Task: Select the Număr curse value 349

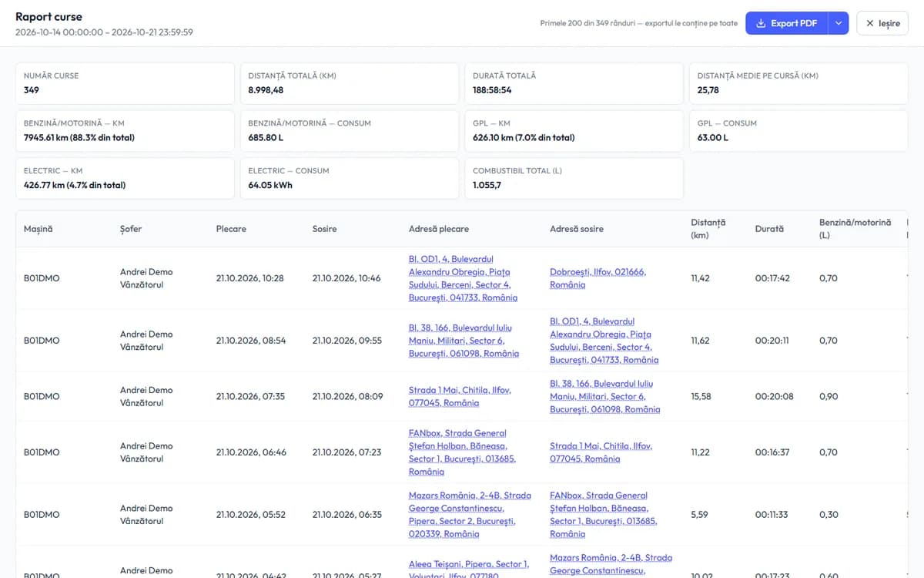Action: (x=32, y=90)
